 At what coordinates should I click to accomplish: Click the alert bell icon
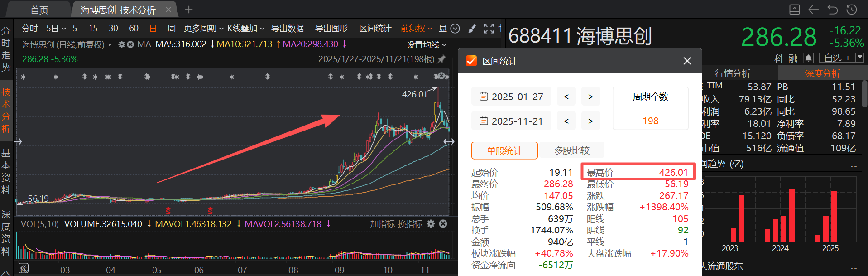(x=808, y=58)
